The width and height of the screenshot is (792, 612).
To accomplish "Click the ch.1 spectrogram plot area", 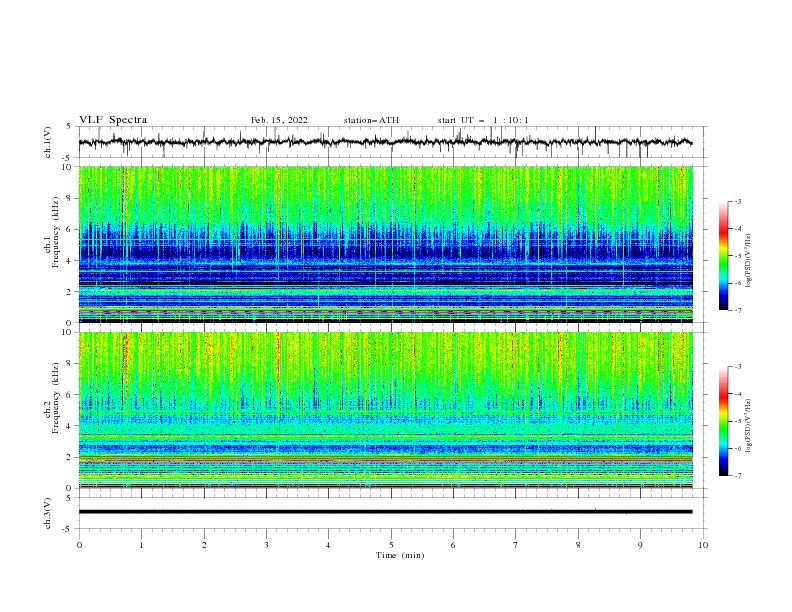I will [385, 244].
